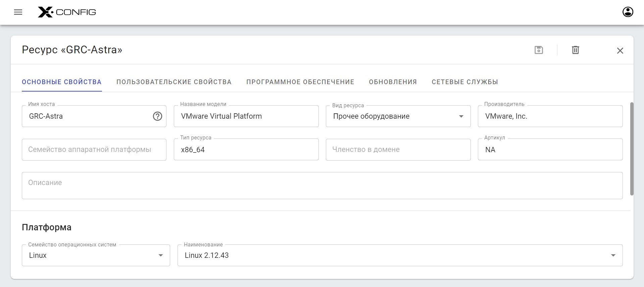Go to the Обновления tab
Image resolution: width=644 pixels, height=287 pixels.
[x=393, y=82]
